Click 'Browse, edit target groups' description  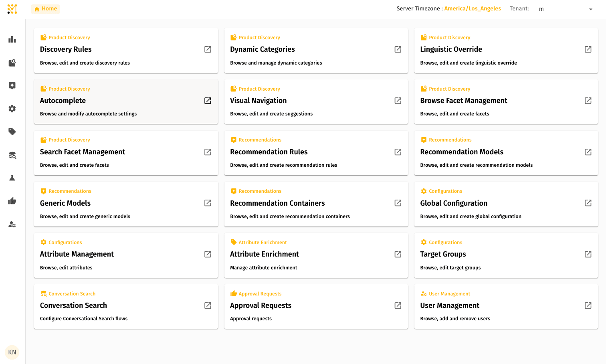point(450,268)
